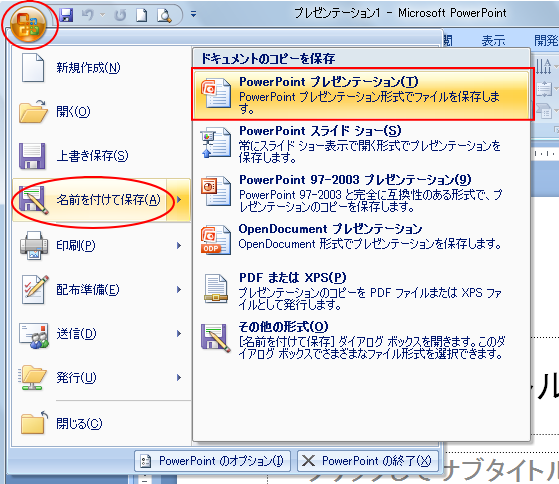Click PowerPoint の終了(X) button

pos(368,461)
